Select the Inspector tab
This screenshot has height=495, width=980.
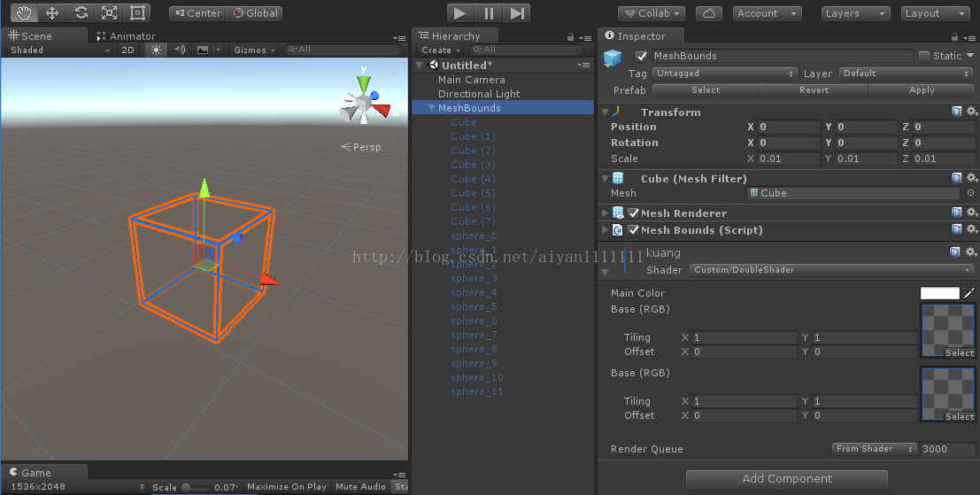[x=641, y=35]
